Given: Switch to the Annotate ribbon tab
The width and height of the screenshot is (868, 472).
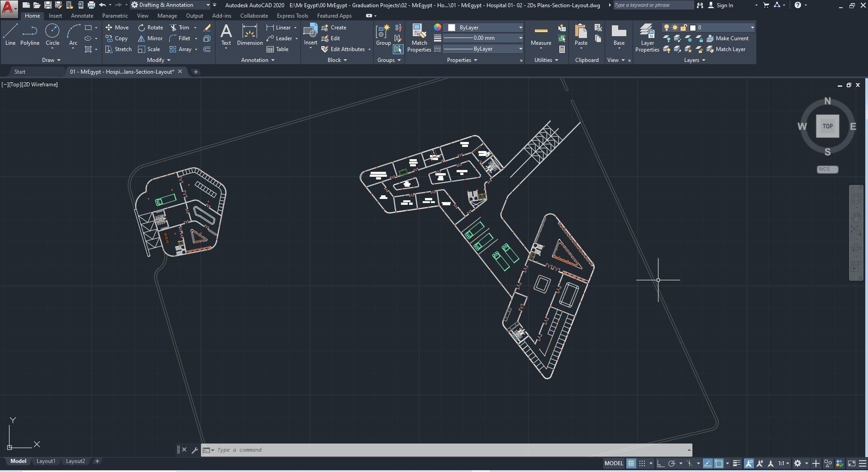Looking at the screenshot, I should pyautogui.click(x=82, y=16).
